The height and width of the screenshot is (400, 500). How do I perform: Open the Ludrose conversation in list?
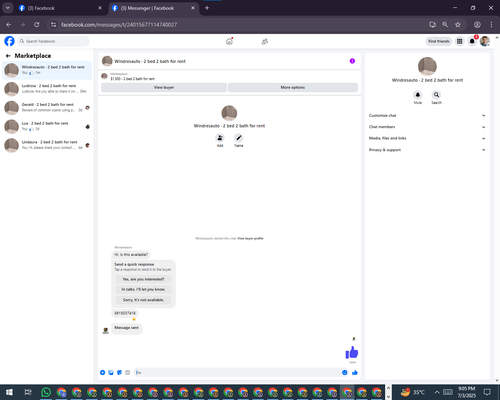[47, 89]
